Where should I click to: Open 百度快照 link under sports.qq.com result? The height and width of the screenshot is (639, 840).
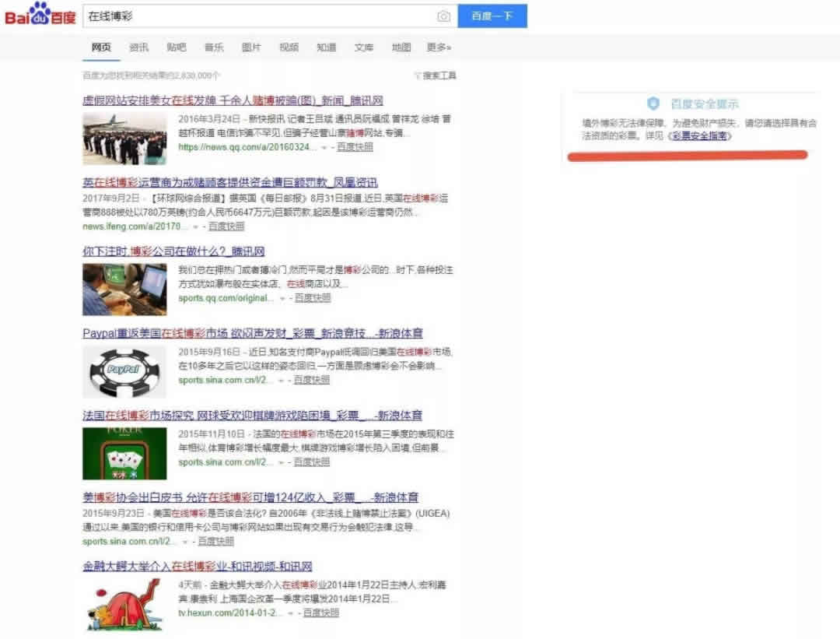(x=313, y=298)
